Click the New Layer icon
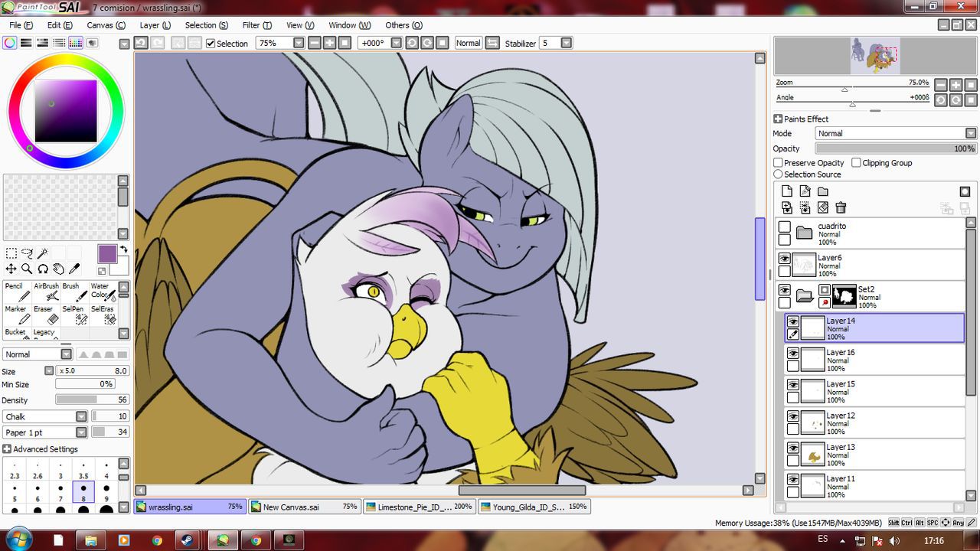 786,191
